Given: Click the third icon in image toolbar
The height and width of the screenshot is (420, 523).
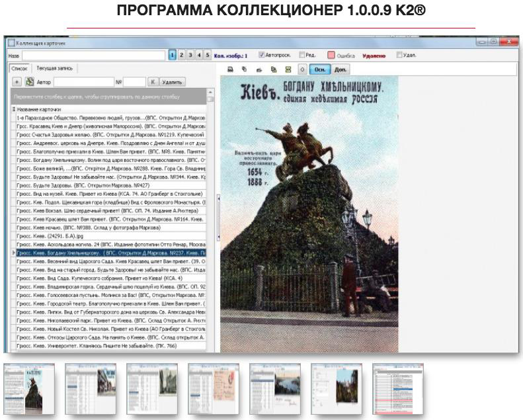Looking at the screenshot, I should coord(259,69).
